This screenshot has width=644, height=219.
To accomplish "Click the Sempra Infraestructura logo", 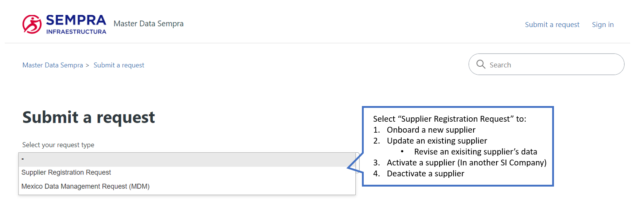I will [x=64, y=24].
